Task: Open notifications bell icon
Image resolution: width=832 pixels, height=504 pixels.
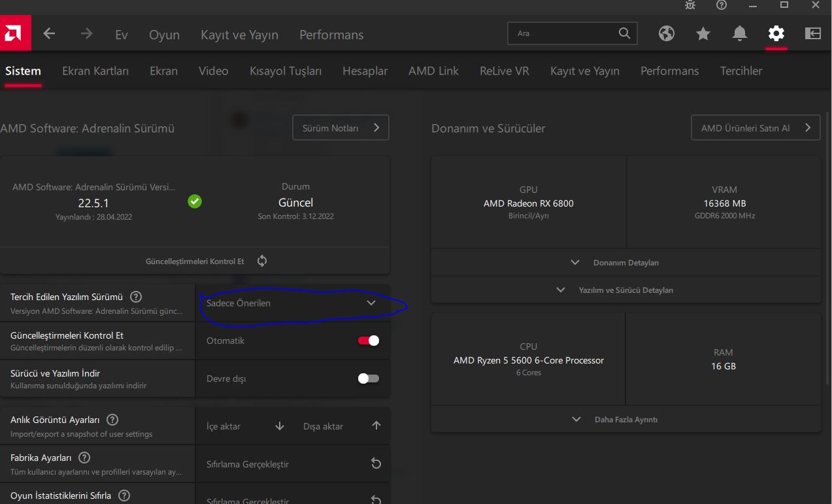Action: point(740,33)
